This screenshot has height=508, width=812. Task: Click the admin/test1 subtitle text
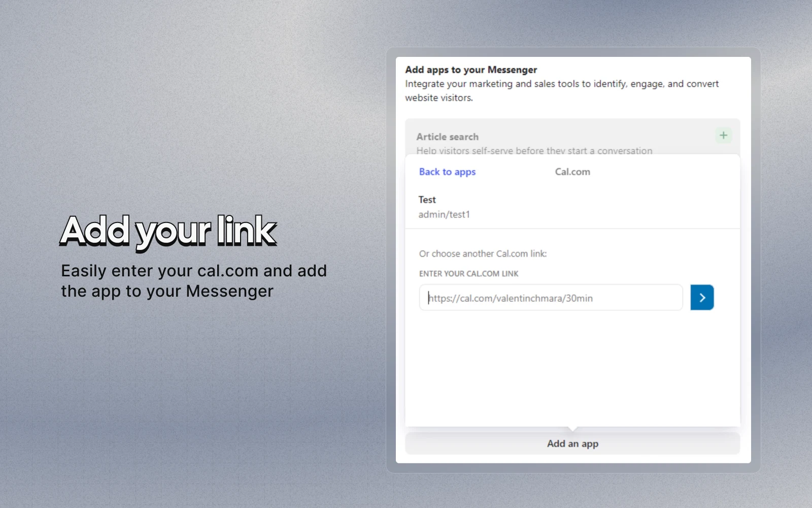coord(444,214)
